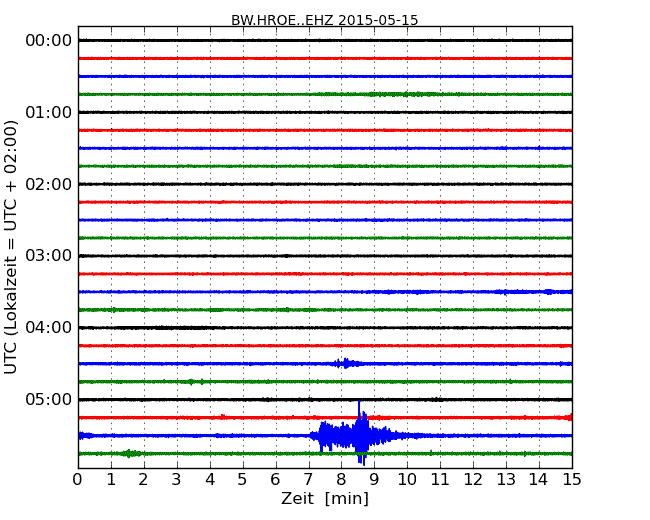Select the 00:00 time label
The width and height of the screenshot is (650, 520).
point(49,41)
